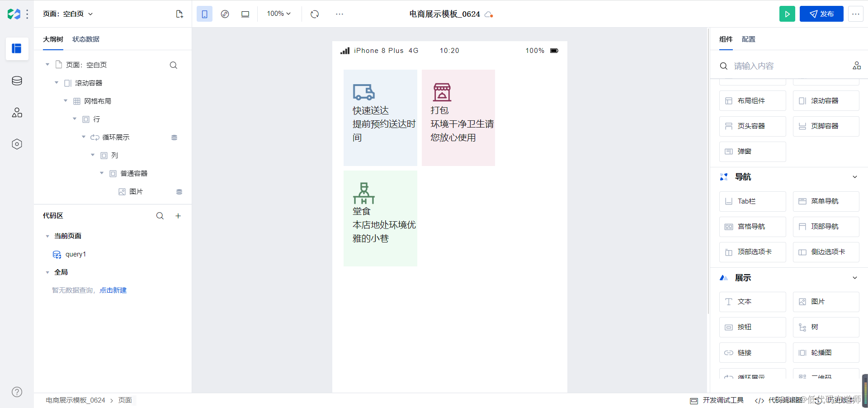Run preview with green play button
The width and height of the screenshot is (868, 408).
[x=787, y=14]
